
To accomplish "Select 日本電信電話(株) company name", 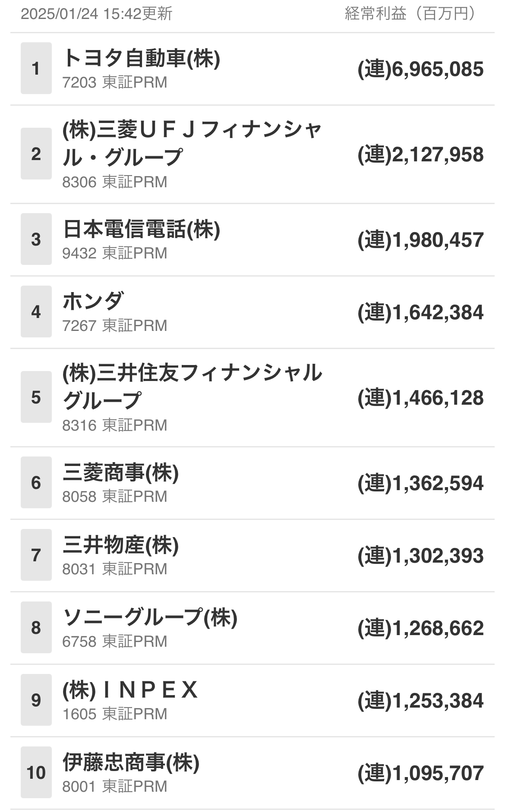I will pos(141,229).
